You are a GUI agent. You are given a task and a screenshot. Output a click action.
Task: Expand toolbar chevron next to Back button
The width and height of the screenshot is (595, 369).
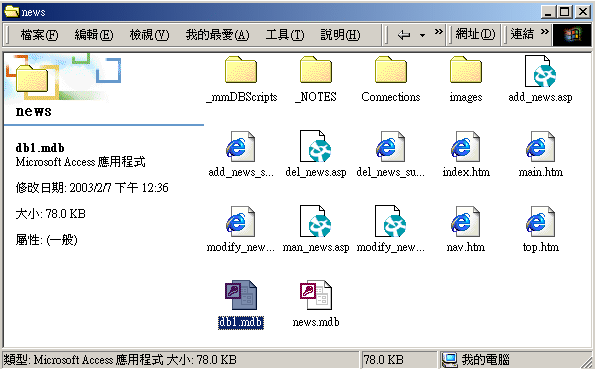point(439,32)
